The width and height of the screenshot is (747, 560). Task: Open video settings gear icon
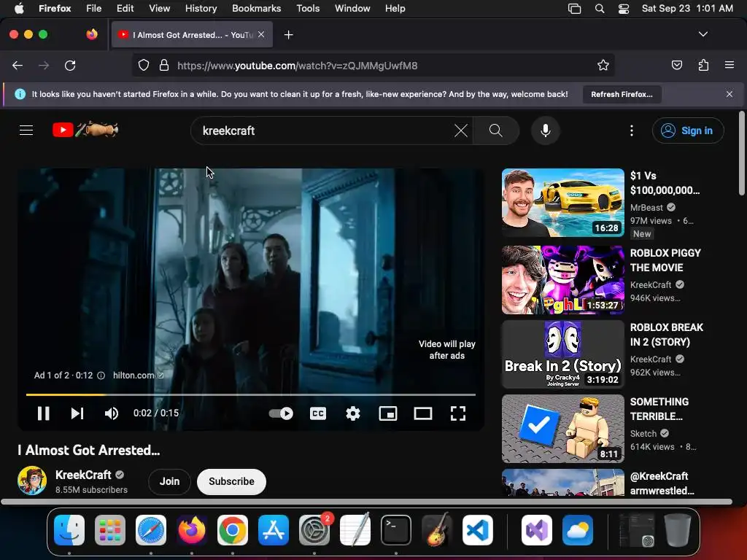(x=353, y=413)
